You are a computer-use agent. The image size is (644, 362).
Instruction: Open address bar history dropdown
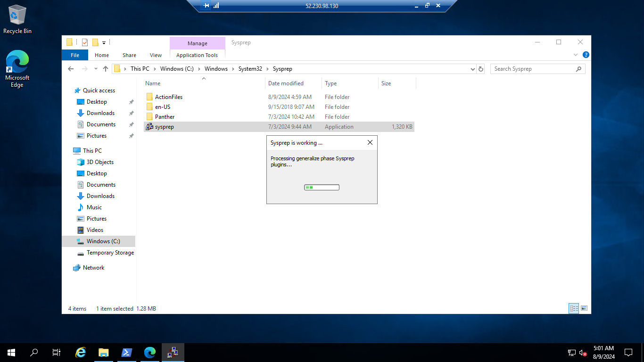point(473,69)
